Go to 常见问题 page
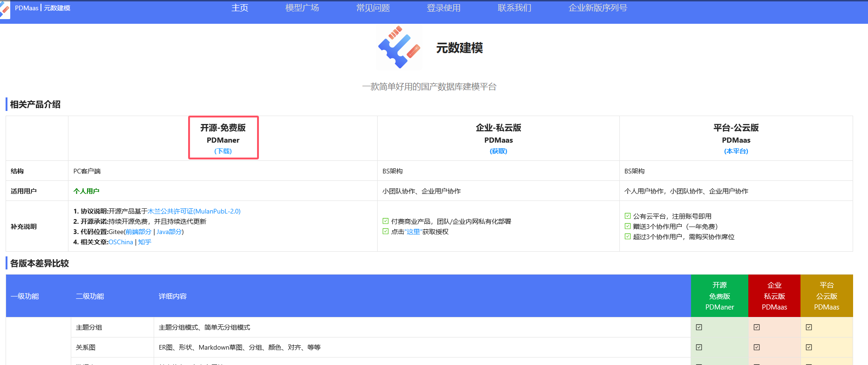 (x=373, y=8)
